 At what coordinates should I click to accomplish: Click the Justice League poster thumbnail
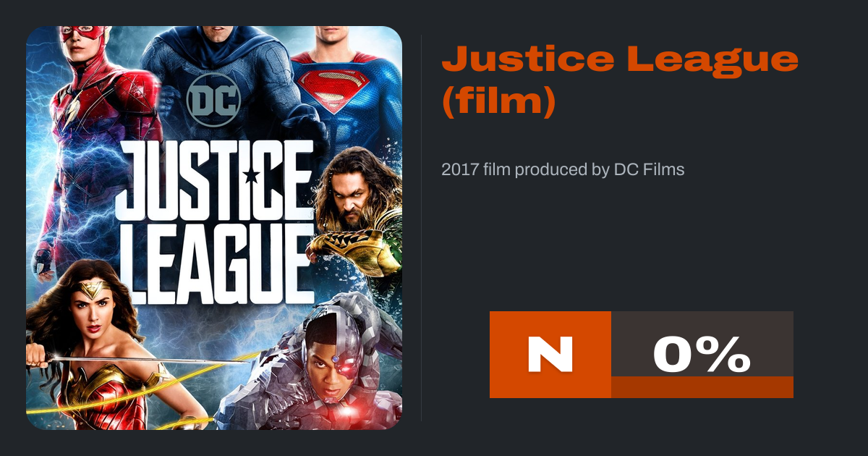[214, 228]
